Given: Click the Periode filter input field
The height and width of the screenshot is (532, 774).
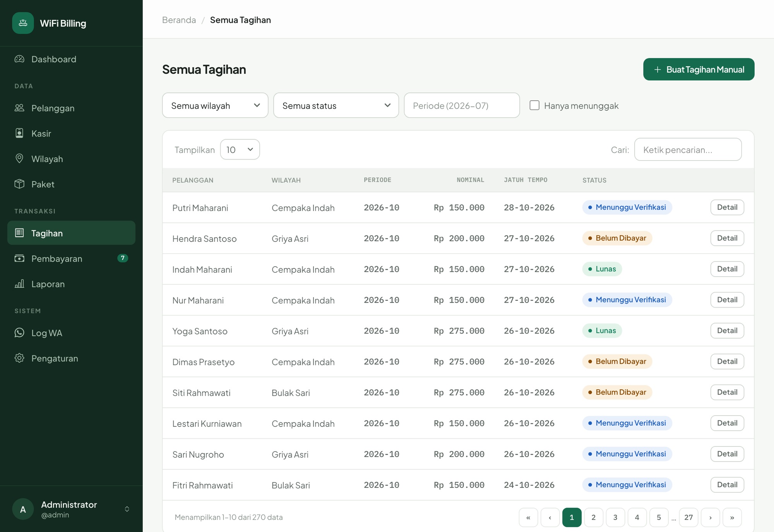Looking at the screenshot, I should (462, 105).
